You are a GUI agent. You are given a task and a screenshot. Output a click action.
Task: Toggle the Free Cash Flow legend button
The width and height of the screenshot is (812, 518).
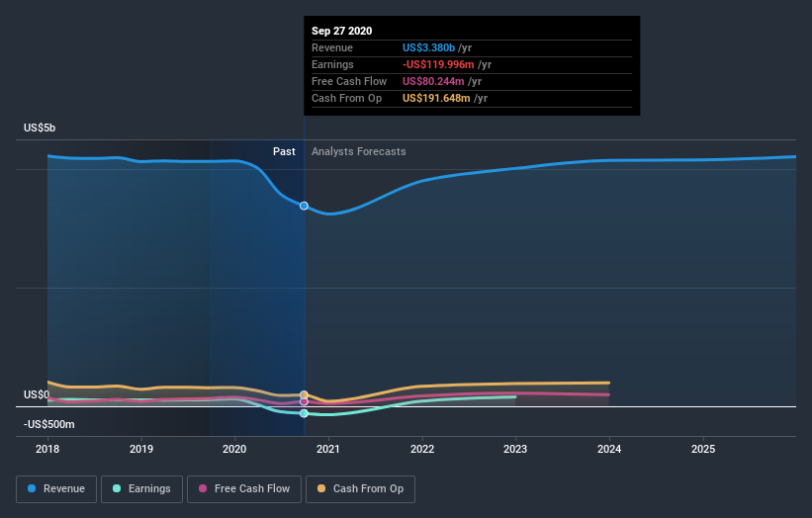[244, 489]
